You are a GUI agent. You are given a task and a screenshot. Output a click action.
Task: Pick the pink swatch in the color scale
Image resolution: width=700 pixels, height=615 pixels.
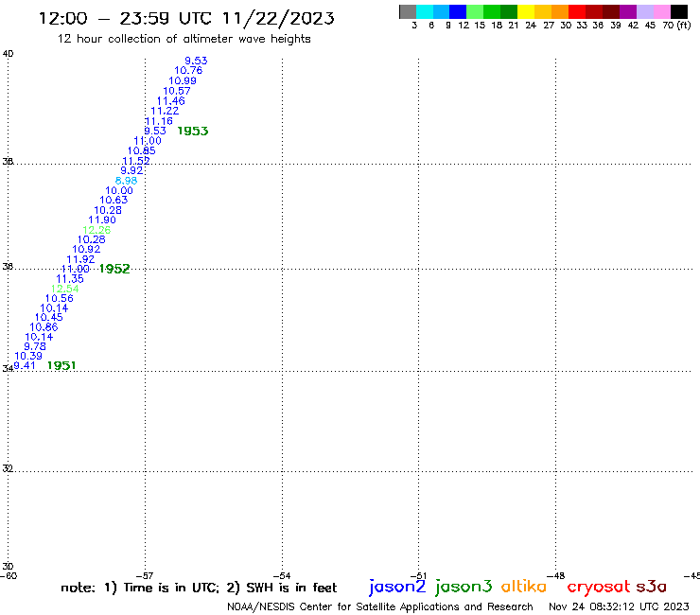662,11
